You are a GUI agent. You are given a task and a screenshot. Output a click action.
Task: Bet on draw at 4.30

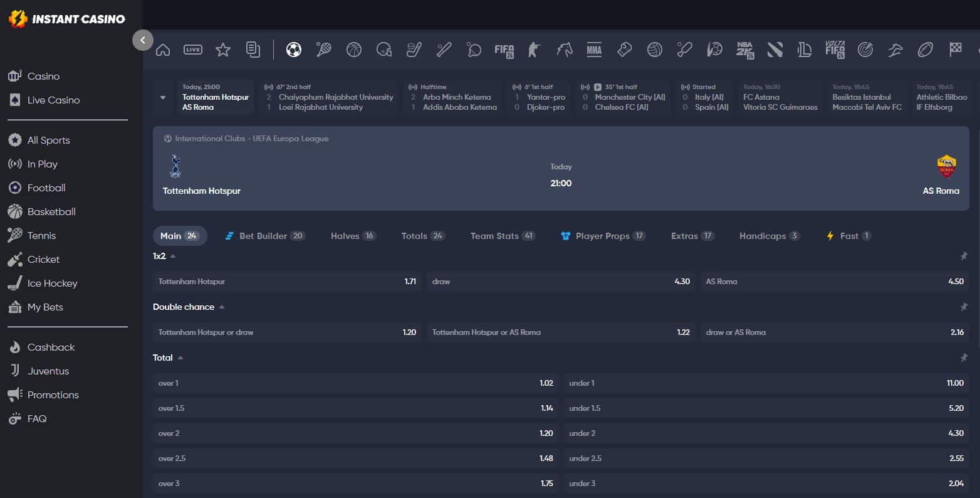[x=561, y=282]
